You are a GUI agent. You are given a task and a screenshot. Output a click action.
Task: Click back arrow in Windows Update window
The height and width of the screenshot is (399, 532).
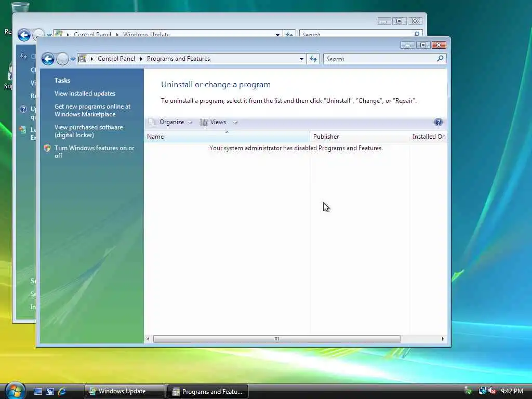(x=24, y=35)
